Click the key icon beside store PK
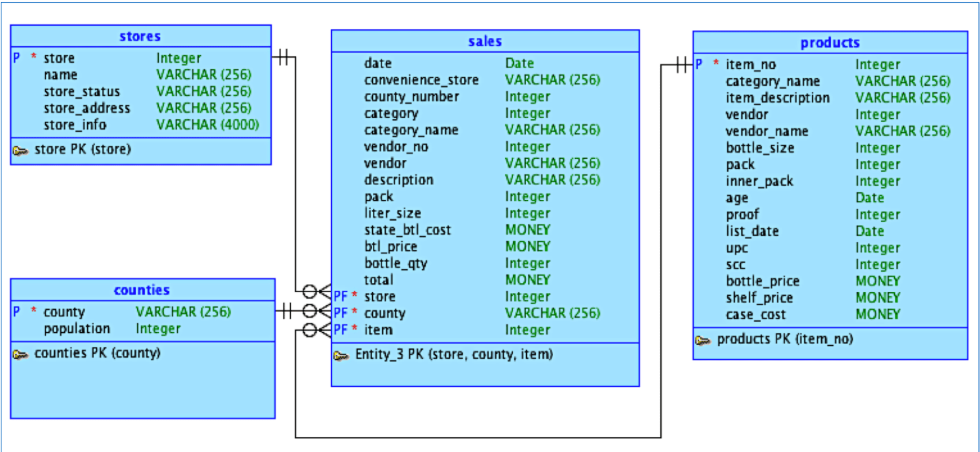Image resolution: width=980 pixels, height=452 pixels. 20,151
